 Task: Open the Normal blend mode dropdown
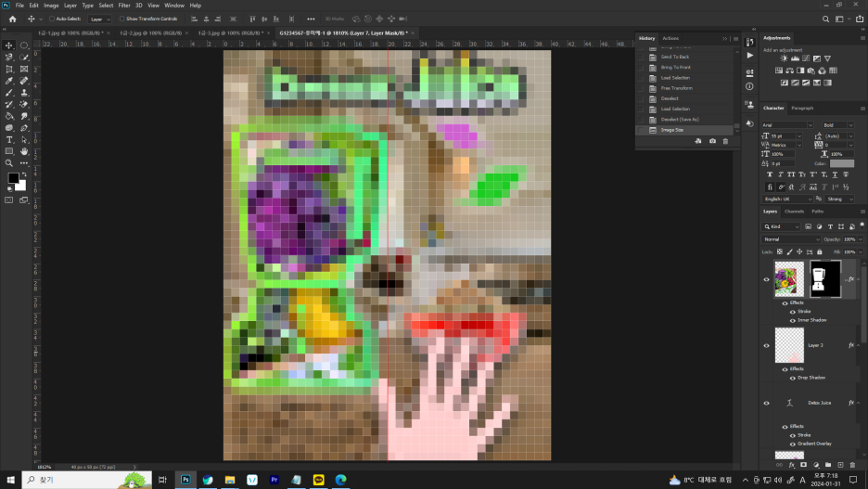pyautogui.click(x=790, y=239)
